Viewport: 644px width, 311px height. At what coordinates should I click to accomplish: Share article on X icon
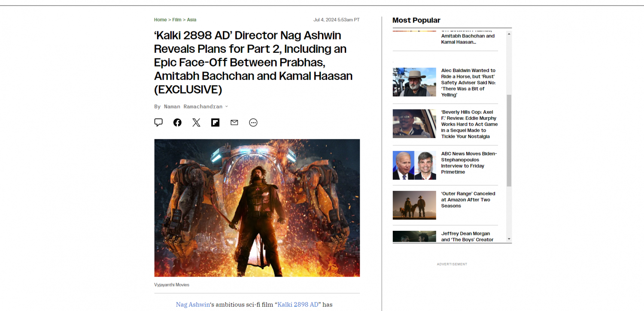[196, 123]
